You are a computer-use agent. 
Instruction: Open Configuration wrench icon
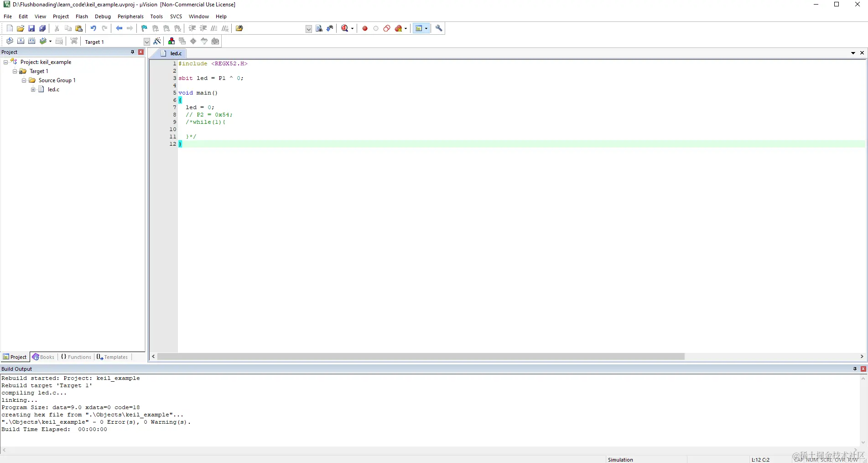coord(439,28)
